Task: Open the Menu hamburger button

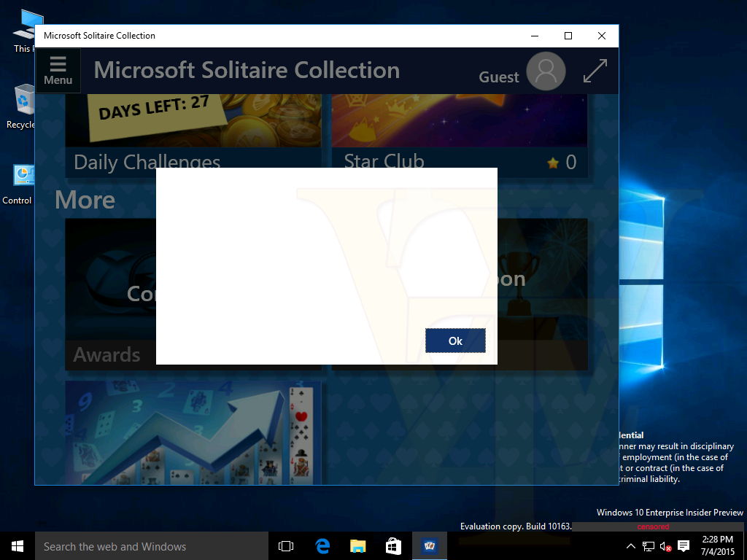Action: [58, 71]
